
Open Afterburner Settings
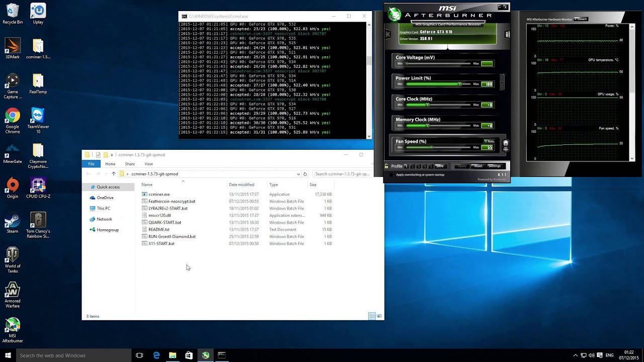pyautogui.click(x=494, y=166)
